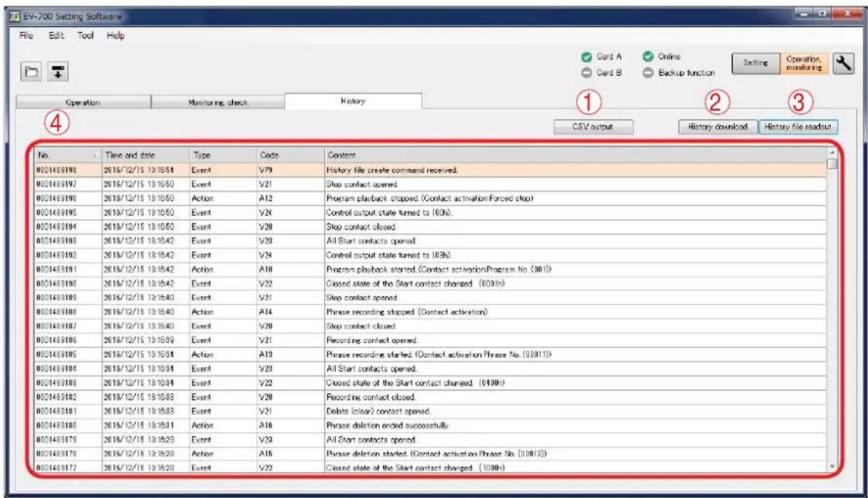Select 'Phrase recording stopped' row
868x498 pixels.
tap(431, 312)
